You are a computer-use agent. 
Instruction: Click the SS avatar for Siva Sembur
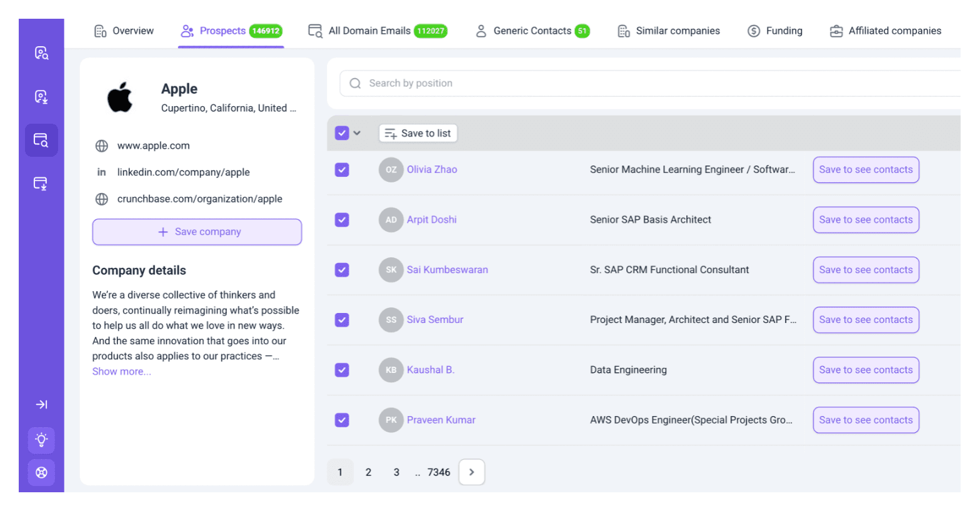391,320
